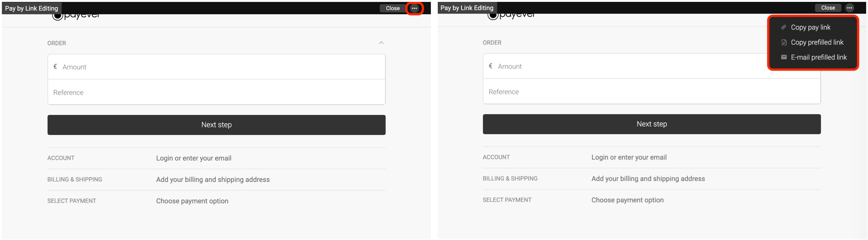868x240 pixels.
Task: Click the ORDER heading in right panel
Action: pyautogui.click(x=492, y=42)
